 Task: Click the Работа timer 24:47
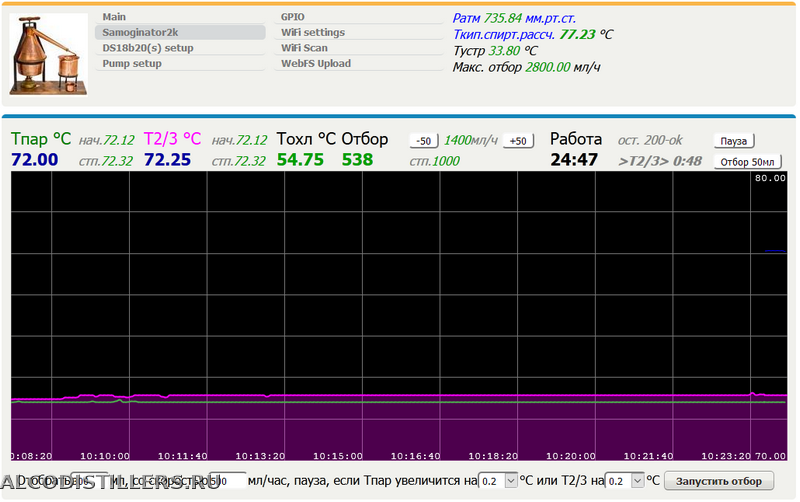(574, 160)
